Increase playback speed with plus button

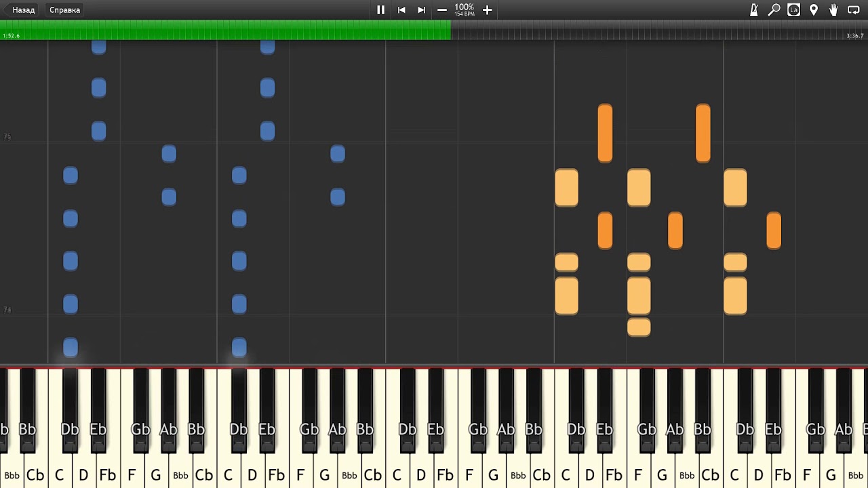(487, 9)
